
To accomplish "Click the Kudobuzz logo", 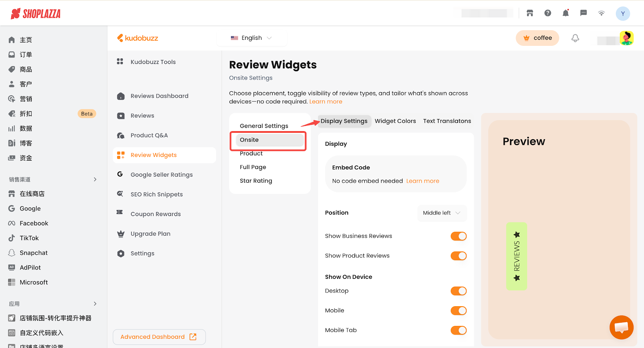I will pos(138,38).
